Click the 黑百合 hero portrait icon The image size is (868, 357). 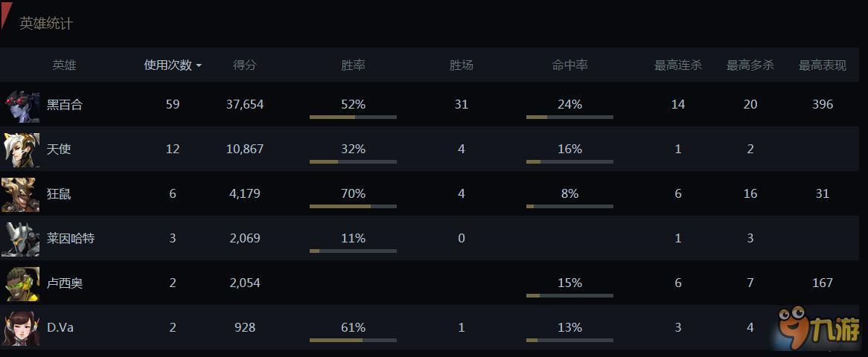point(22,105)
